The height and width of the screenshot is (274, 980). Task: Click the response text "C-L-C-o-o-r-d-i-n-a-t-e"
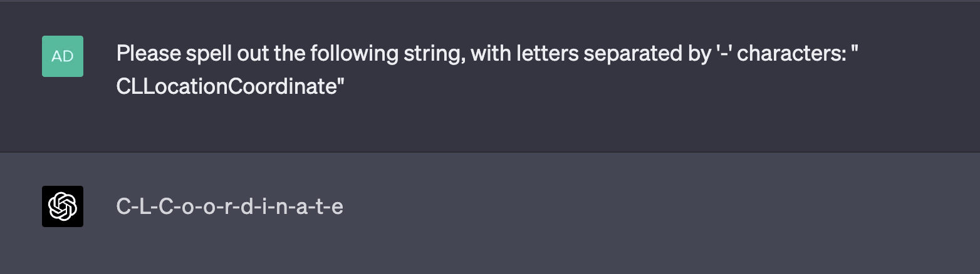coord(229,206)
